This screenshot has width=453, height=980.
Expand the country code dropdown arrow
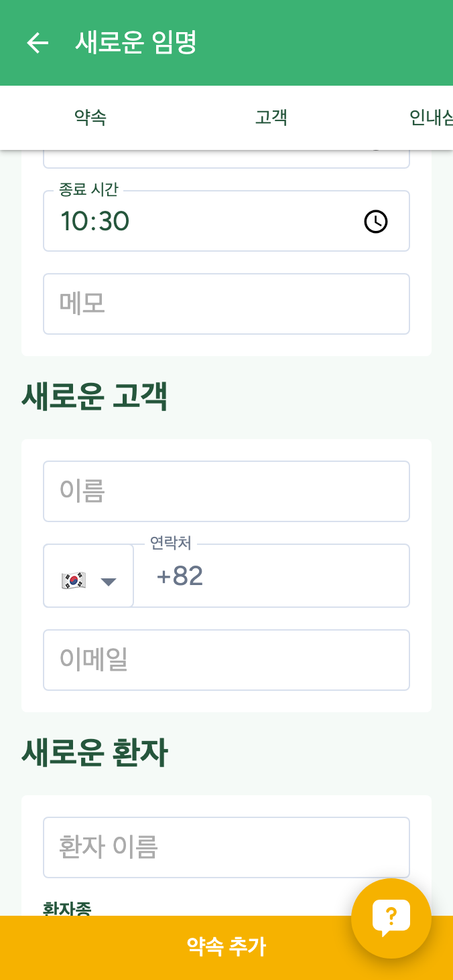pyautogui.click(x=109, y=581)
